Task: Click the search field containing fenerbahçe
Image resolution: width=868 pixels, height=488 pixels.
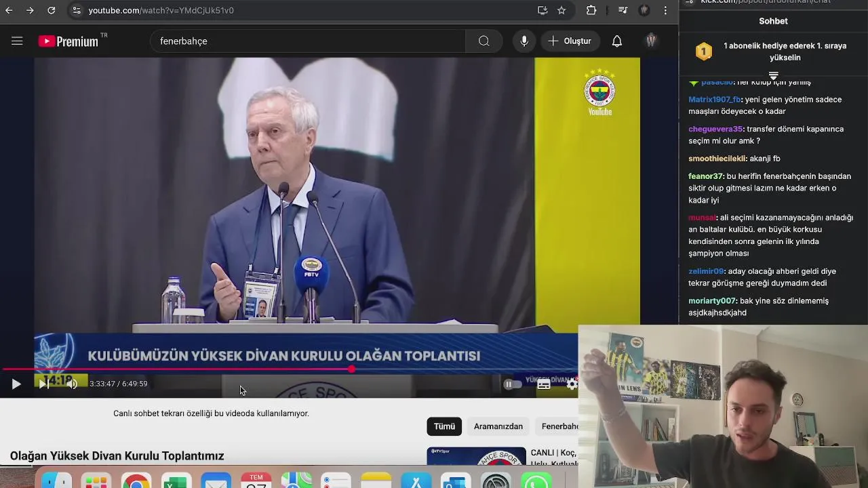Action: 308,41
